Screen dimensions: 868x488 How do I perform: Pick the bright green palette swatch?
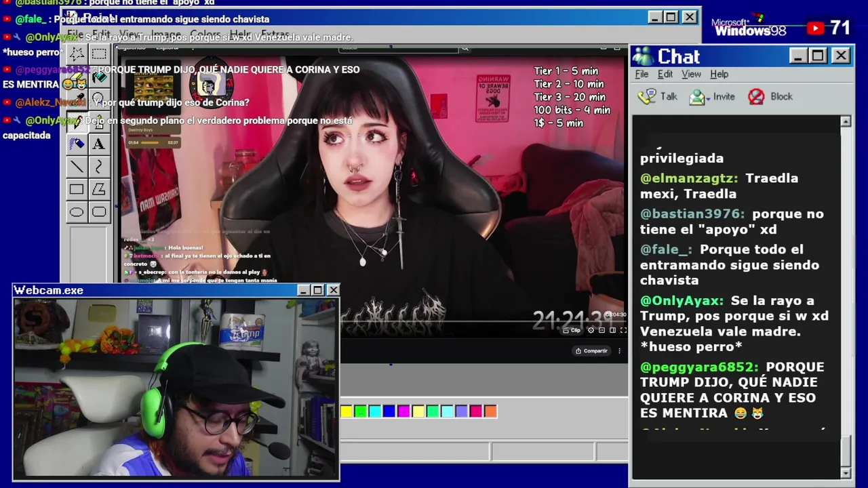coord(361,411)
